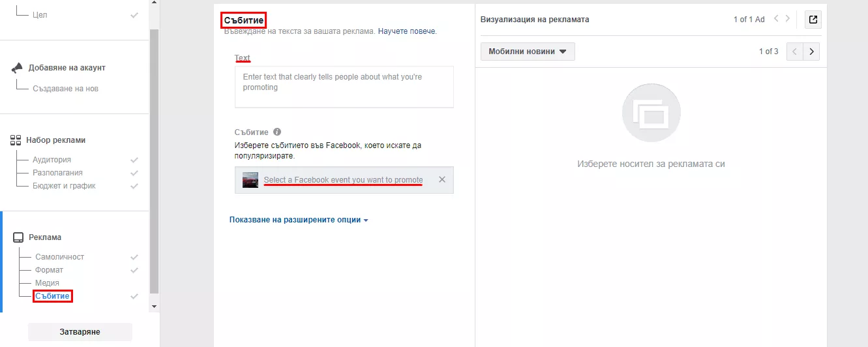Select Медия in the sidebar
Image resolution: width=868 pixels, height=347 pixels.
[47, 283]
